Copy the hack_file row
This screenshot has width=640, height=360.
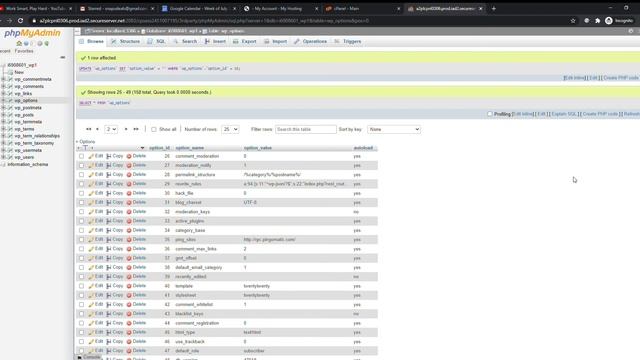pos(115,193)
